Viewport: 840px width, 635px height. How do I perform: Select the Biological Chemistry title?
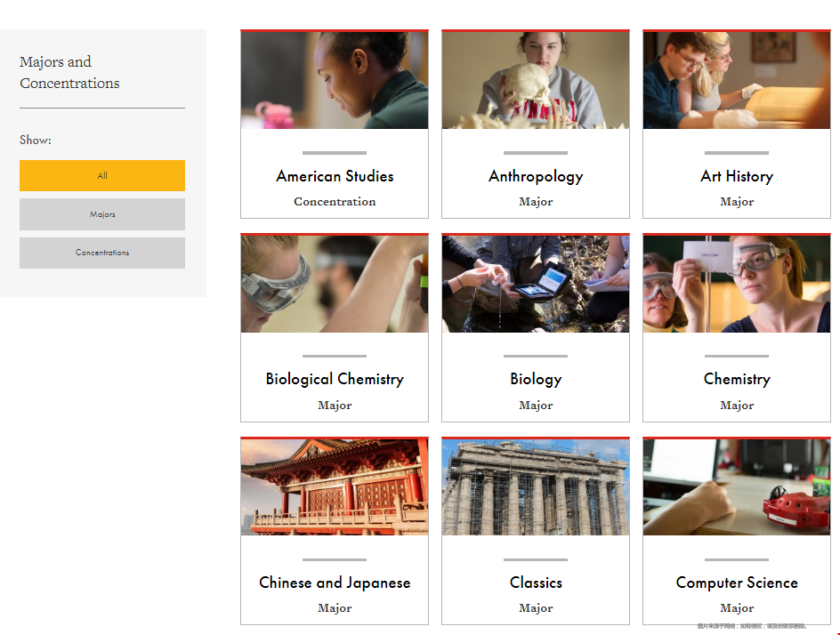(335, 380)
